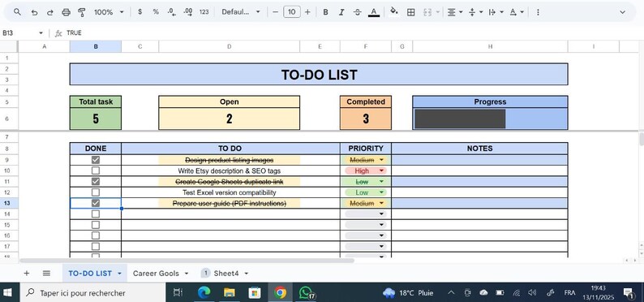
Task: Open the Default font dropdown
Action: [241, 12]
